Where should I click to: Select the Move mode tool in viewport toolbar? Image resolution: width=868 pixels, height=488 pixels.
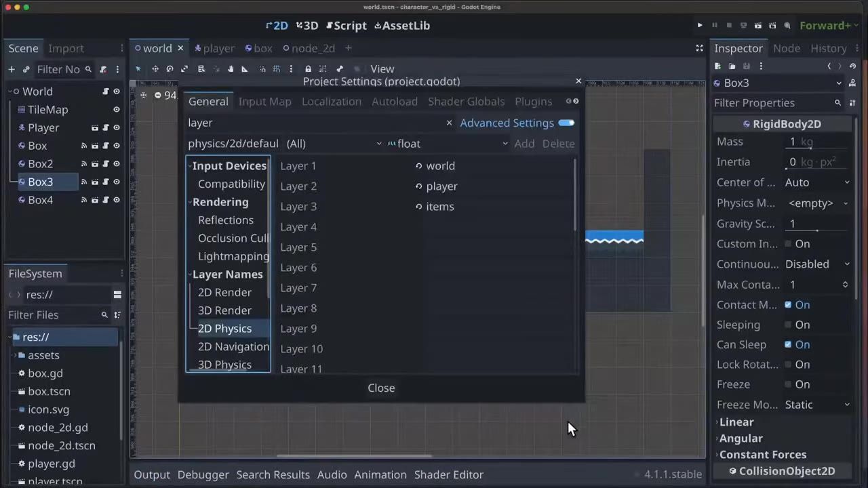155,69
